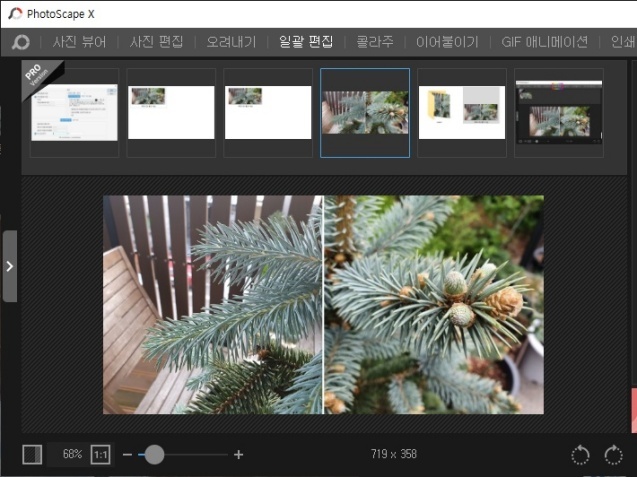Image resolution: width=637 pixels, height=477 pixels.
Task: Select the dark app screenshot thumbnail
Action: (x=559, y=113)
